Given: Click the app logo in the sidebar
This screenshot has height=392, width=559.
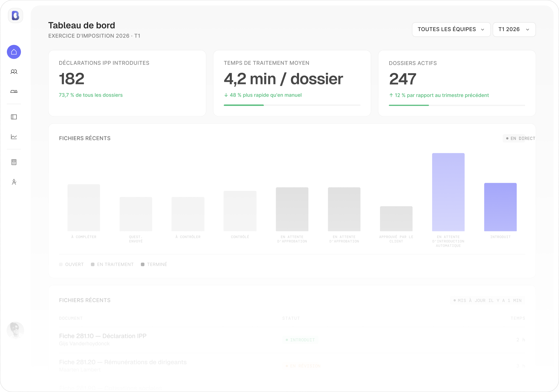Looking at the screenshot, I should click(x=15, y=15).
